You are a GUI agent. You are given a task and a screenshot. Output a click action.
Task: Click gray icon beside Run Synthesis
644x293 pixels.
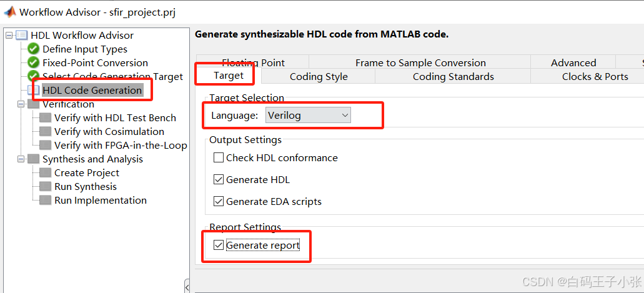[x=45, y=186]
